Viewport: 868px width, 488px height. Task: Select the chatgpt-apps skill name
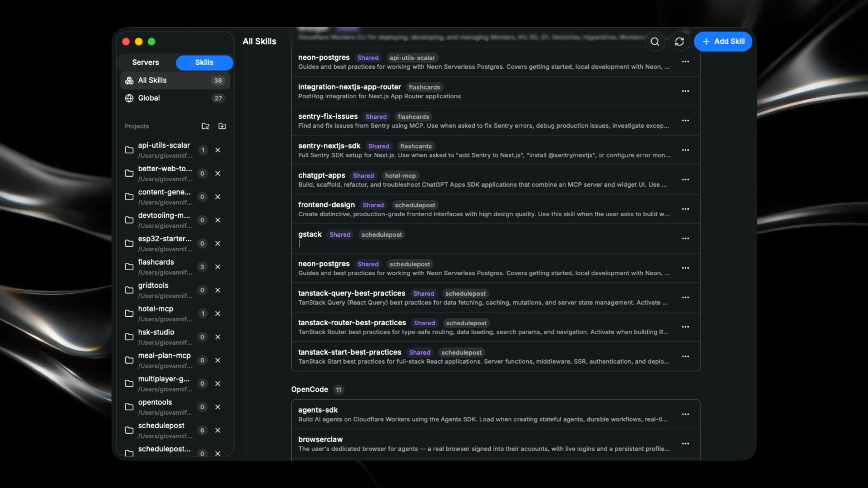click(x=321, y=175)
